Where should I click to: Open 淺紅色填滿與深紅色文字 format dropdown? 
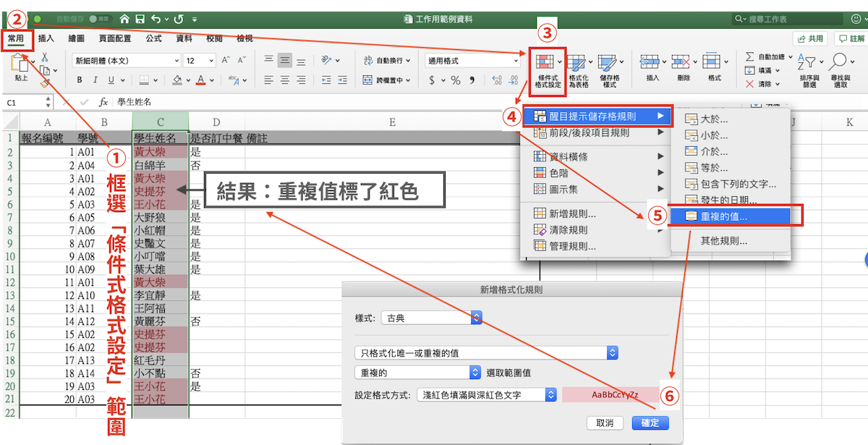[x=487, y=395]
